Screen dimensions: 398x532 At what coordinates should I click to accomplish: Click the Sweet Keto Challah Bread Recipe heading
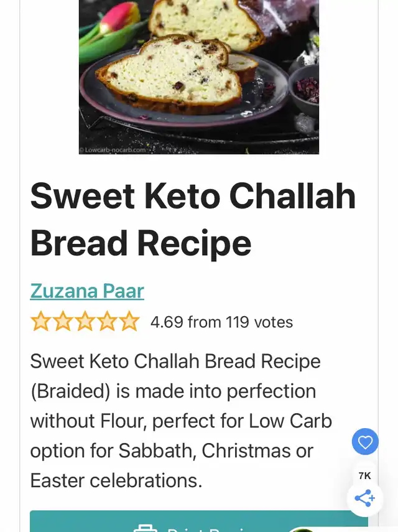coord(193,219)
